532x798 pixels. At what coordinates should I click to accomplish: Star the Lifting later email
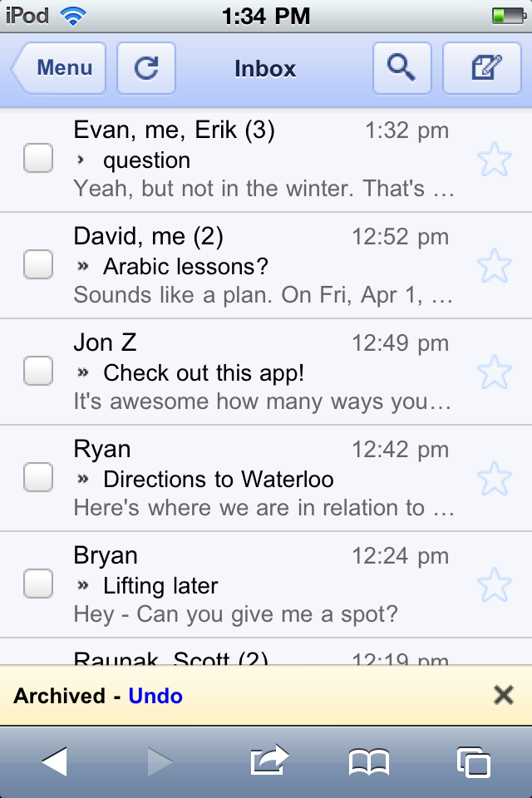[495, 585]
